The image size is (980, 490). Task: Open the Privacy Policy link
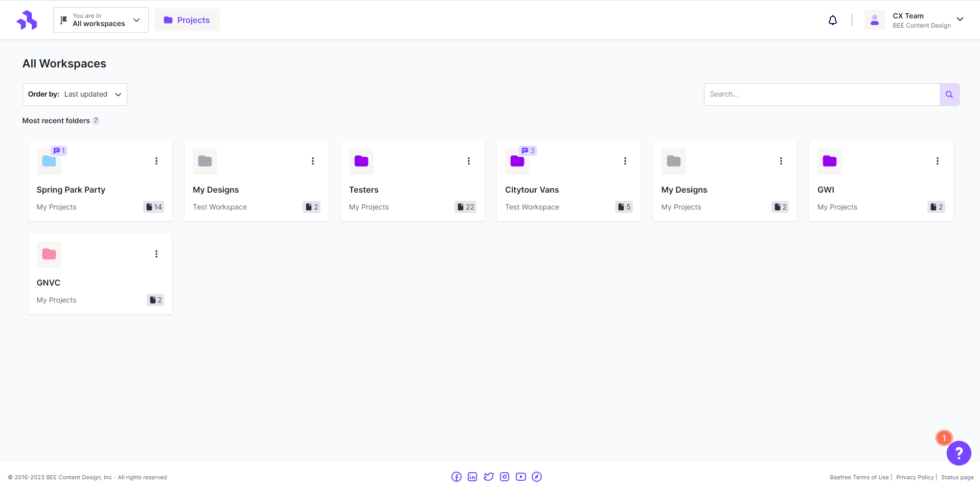pyautogui.click(x=915, y=477)
